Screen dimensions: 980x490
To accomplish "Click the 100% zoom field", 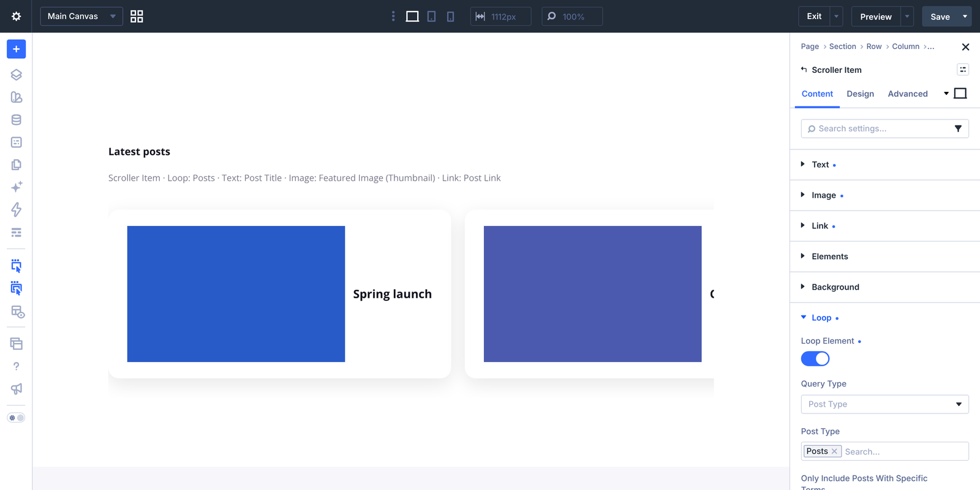I will [572, 17].
